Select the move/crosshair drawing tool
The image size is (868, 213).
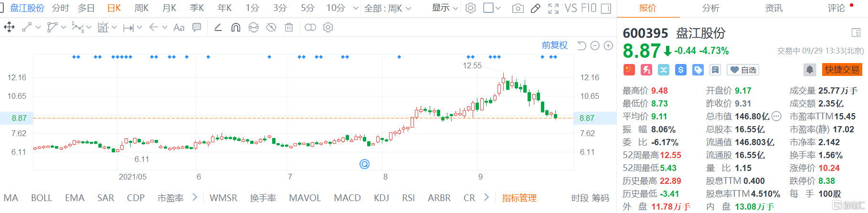click(9, 27)
